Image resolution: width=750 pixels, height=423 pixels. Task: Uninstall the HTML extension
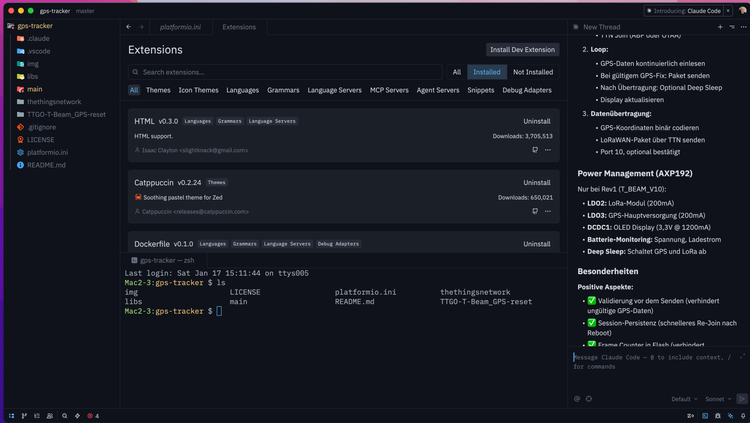[537, 121]
